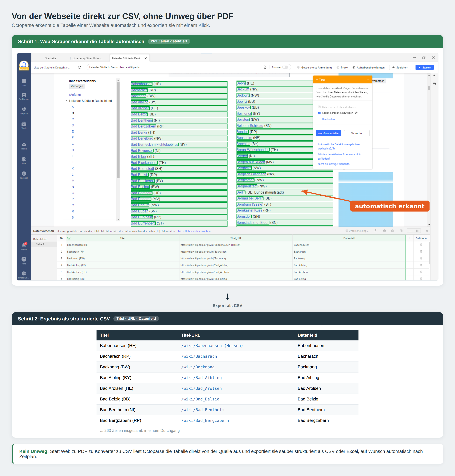Viewport: 455px width, 476px height.
Task: Click the Abbrechen button
Action: 357,133
